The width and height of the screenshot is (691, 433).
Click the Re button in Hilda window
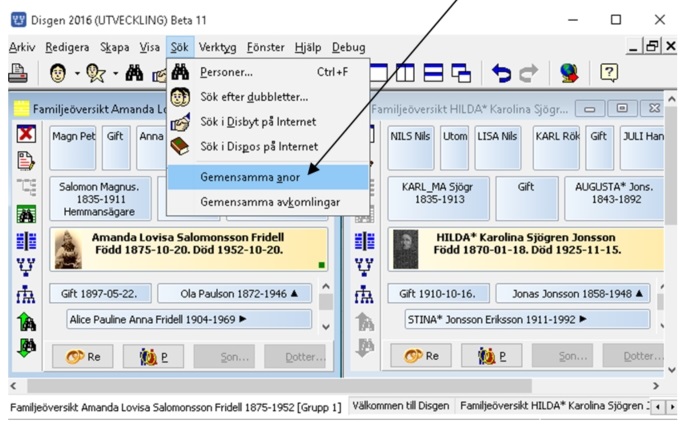(x=421, y=356)
